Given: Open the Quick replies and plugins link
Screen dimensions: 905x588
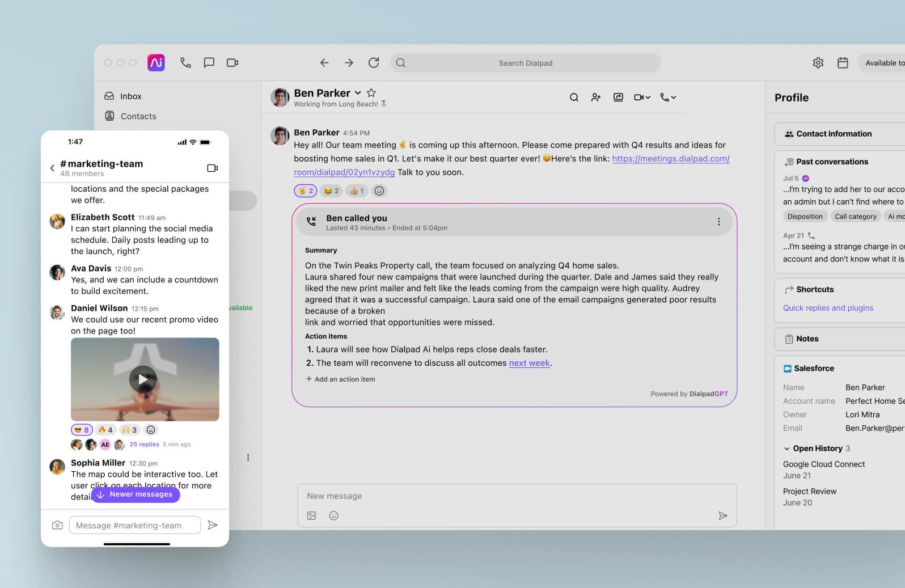Looking at the screenshot, I should click(x=828, y=308).
